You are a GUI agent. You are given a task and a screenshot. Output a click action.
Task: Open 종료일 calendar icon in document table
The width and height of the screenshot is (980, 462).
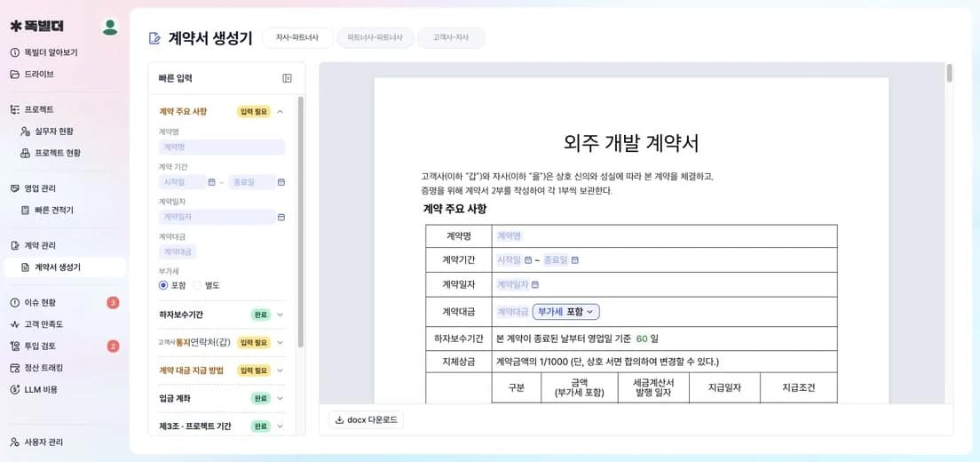[x=575, y=260]
